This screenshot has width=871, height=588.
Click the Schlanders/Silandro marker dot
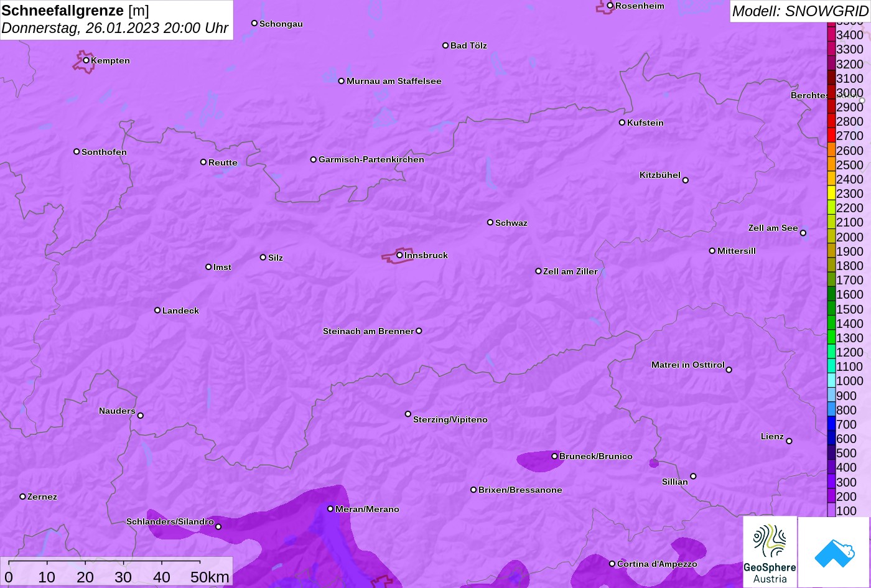click(x=218, y=527)
